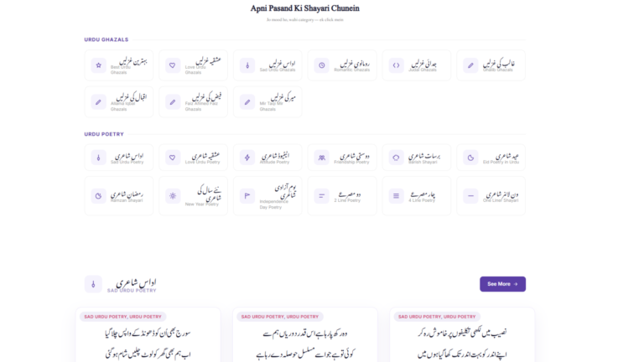Screen dimensions: 644x362
Task: Click the cloud icon for Barish Shayari
Action: [x=396, y=158]
